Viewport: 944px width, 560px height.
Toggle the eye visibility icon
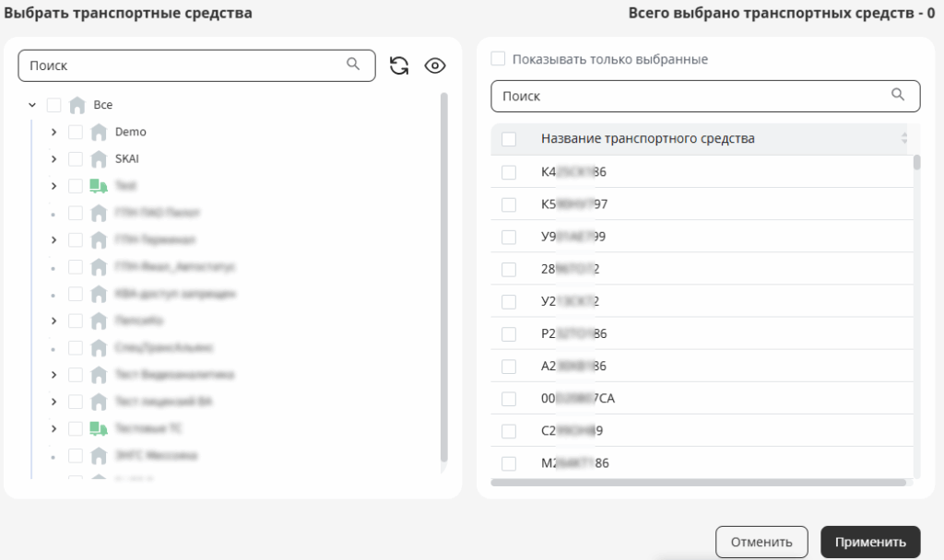435,65
